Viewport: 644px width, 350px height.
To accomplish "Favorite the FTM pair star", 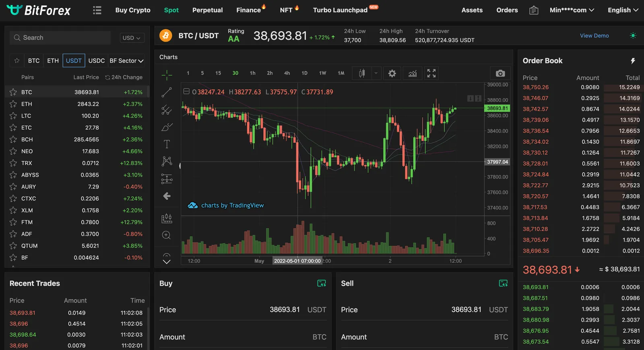I will (x=13, y=222).
